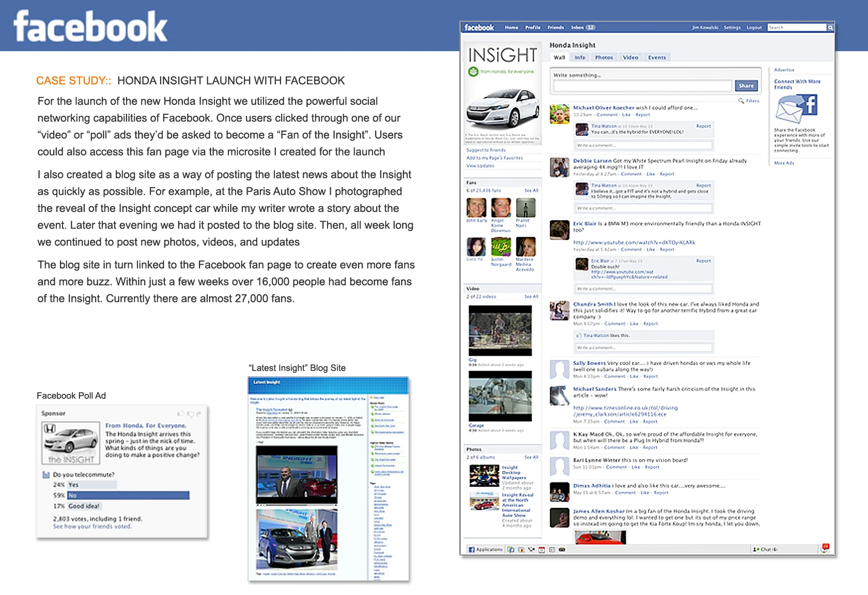Viewport: 868px width, 595px height.
Task: Click Michael Oliver Koecher's profile picture
Action: click(559, 114)
